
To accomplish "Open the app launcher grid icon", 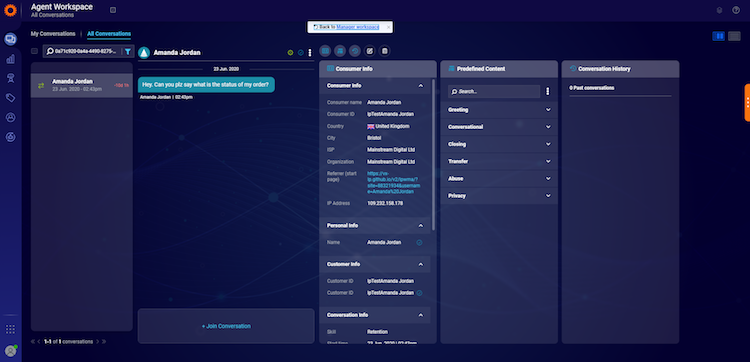I will coord(10,329).
